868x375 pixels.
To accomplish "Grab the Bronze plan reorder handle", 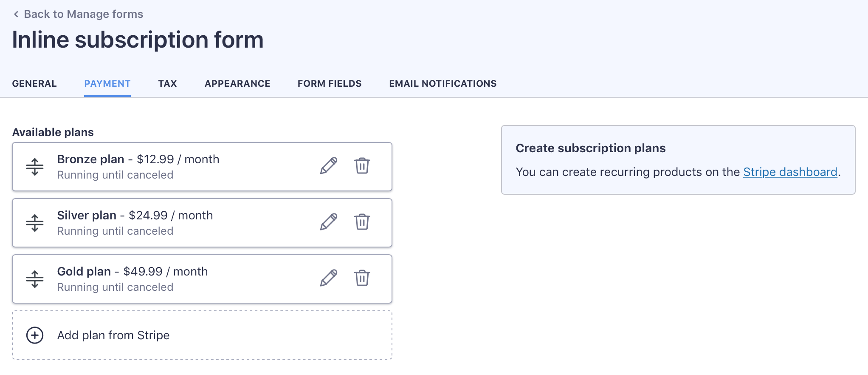I will pos(35,167).
